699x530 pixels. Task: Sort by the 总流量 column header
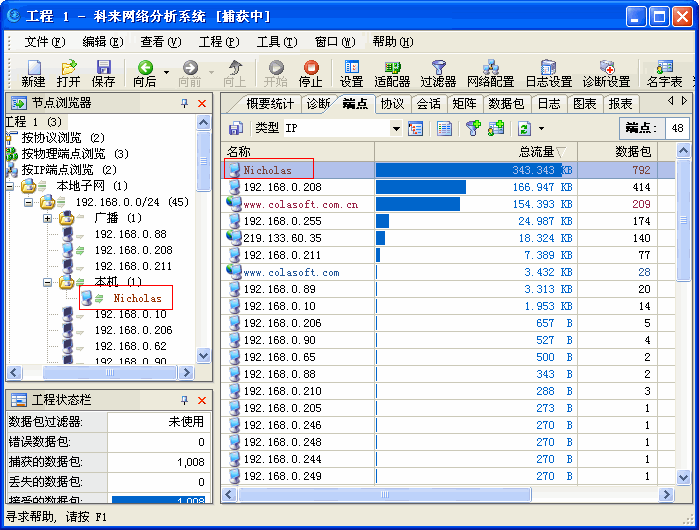click(476, 152)
